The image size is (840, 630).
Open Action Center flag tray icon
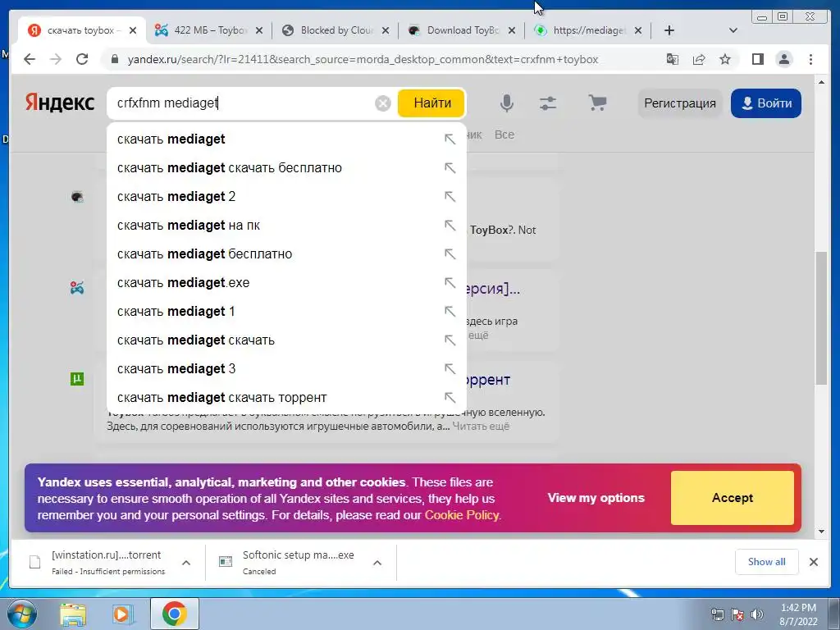[x=737, y=614]
